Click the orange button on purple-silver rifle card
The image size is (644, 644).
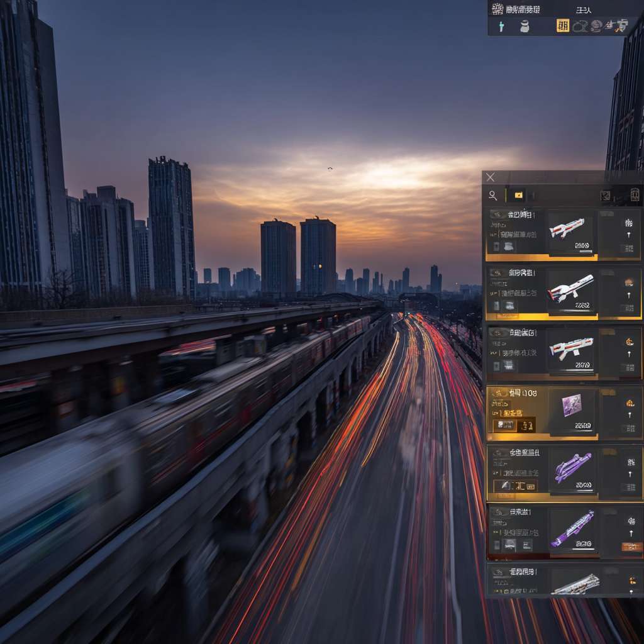pos(631,547)
